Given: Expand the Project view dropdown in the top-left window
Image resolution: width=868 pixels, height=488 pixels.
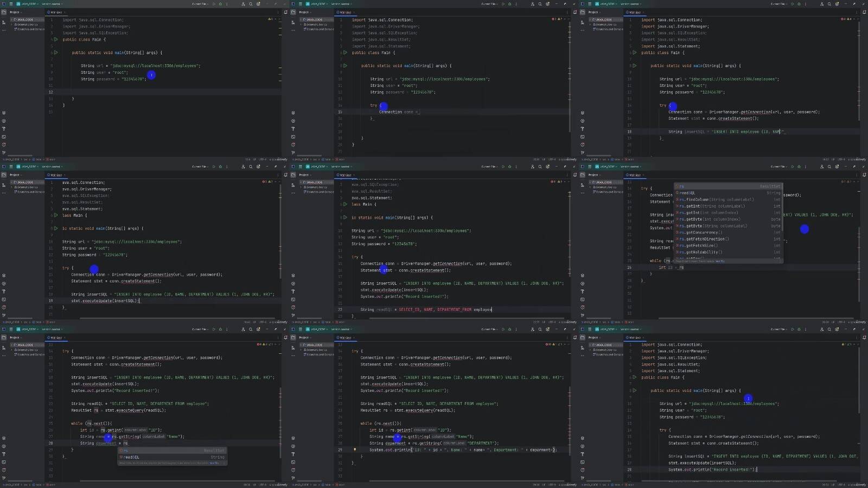Looking at the screenshot, I should click(x=16, y=12).
